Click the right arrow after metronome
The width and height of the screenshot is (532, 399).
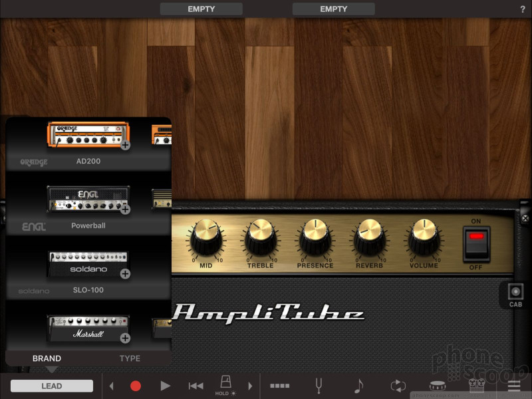click(251, 386)
